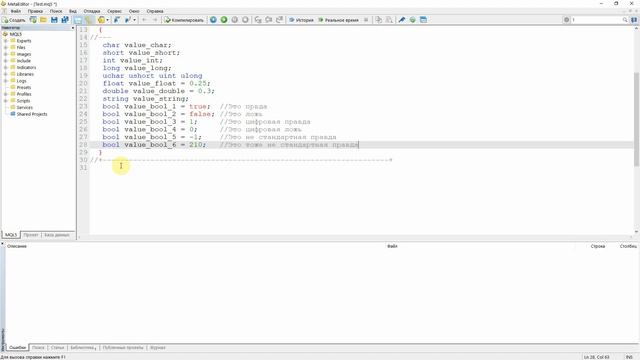Expand the Include folder node
640x360 pixels.
point(6,61)
